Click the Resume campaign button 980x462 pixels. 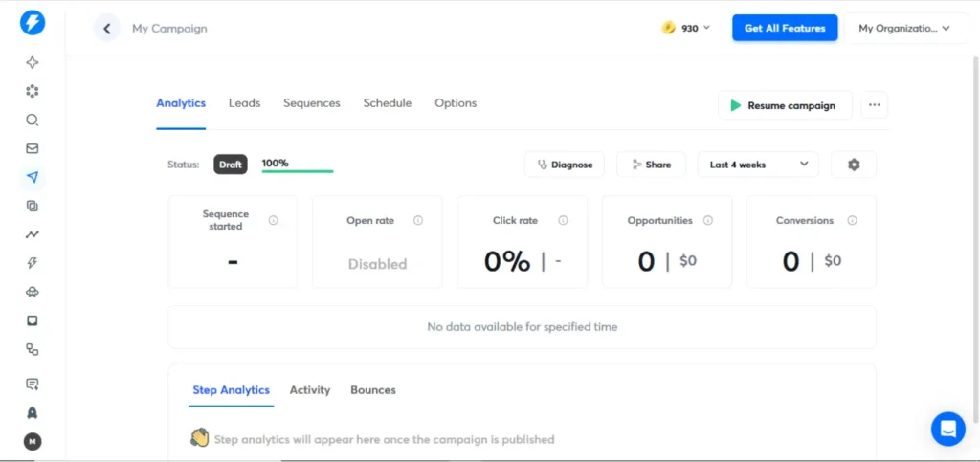[785, 105]
